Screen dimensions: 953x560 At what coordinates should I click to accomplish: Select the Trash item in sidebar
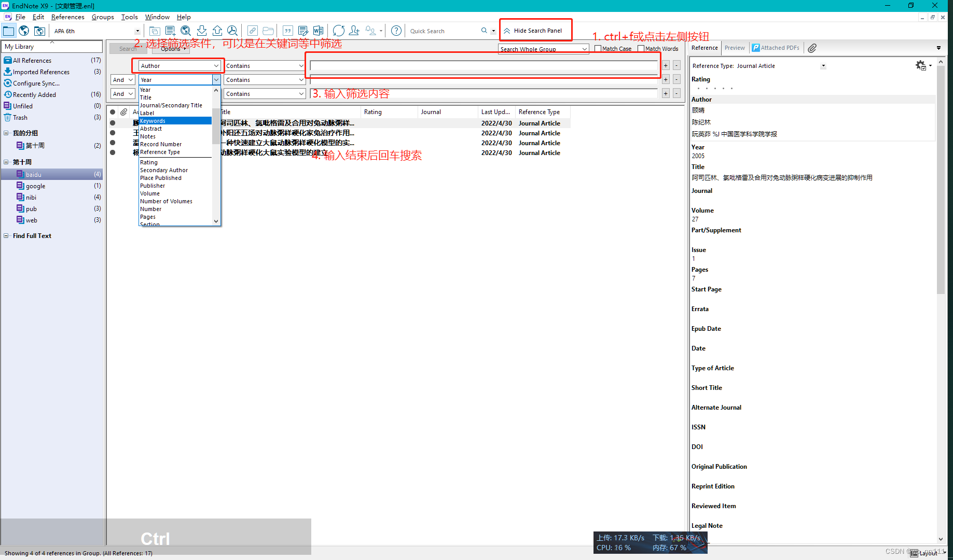pos(52,118)
